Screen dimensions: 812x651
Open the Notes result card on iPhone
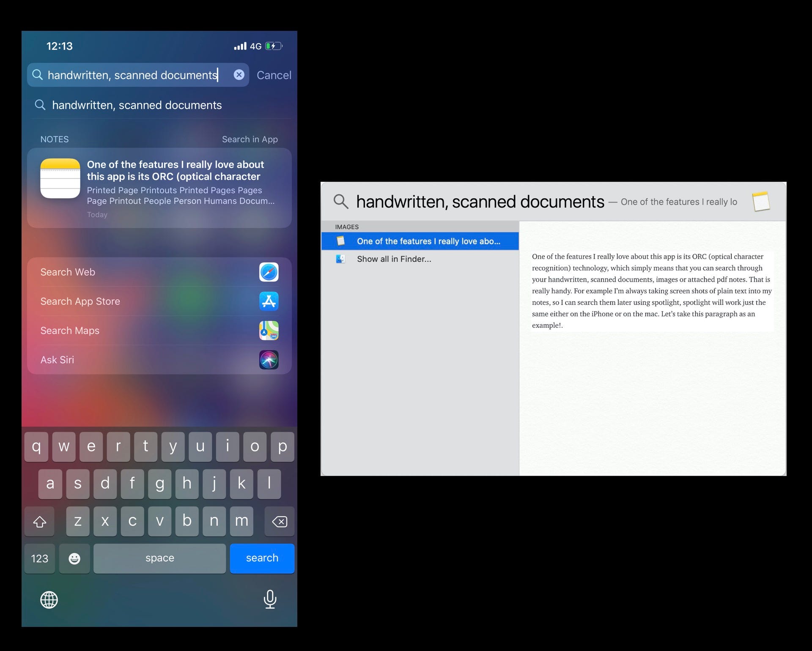click(x=159, y=188)
